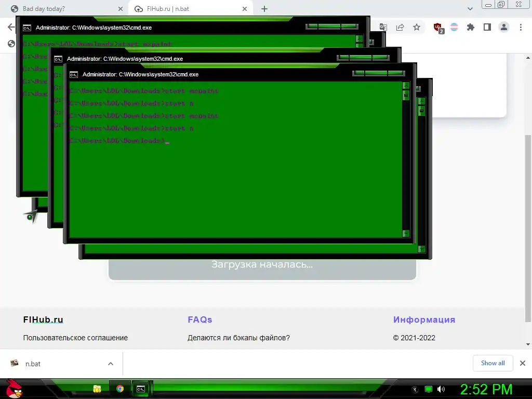532x399 pixels.
Task: Open striped pink-blue extension icon
Action: point(454,27)
